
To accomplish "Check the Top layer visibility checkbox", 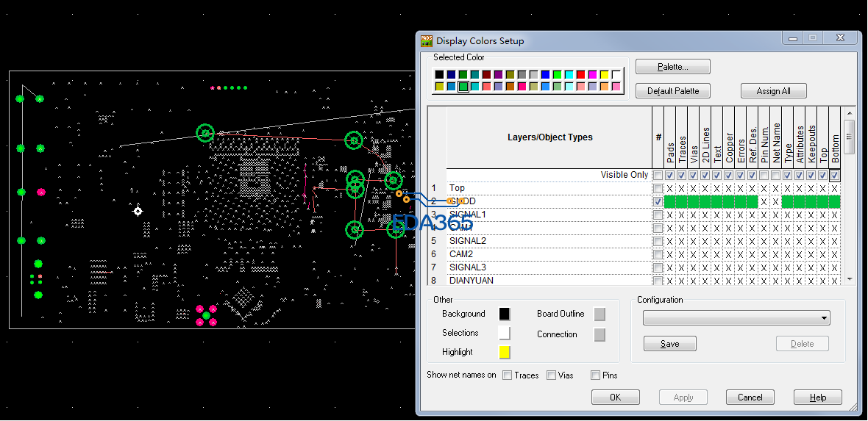I will [658, 188].
